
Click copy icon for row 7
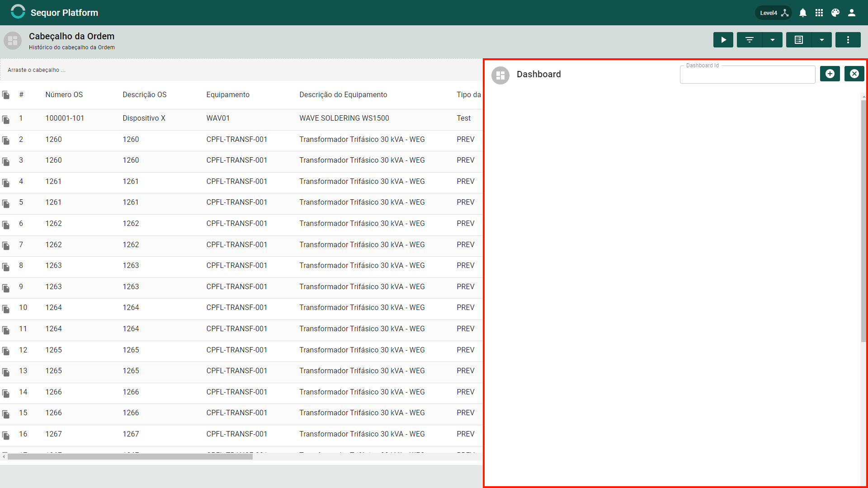6,246
